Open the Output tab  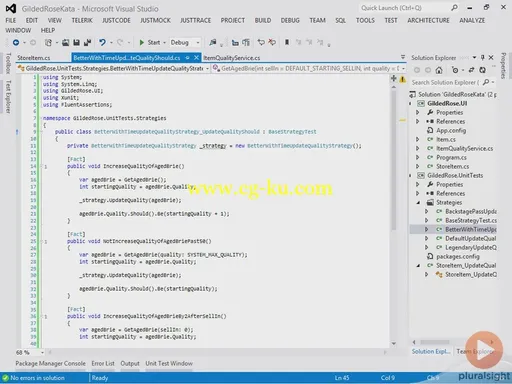(130, 363)
